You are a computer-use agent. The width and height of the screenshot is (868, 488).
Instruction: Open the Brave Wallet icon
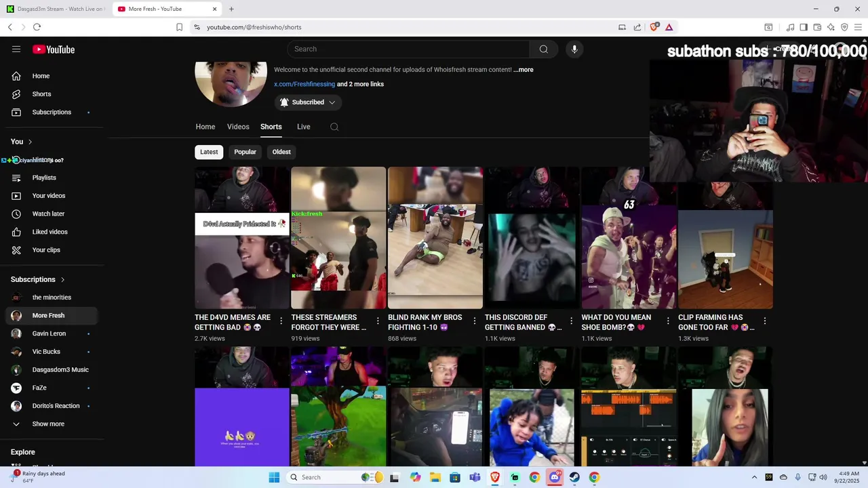[817, 27]
